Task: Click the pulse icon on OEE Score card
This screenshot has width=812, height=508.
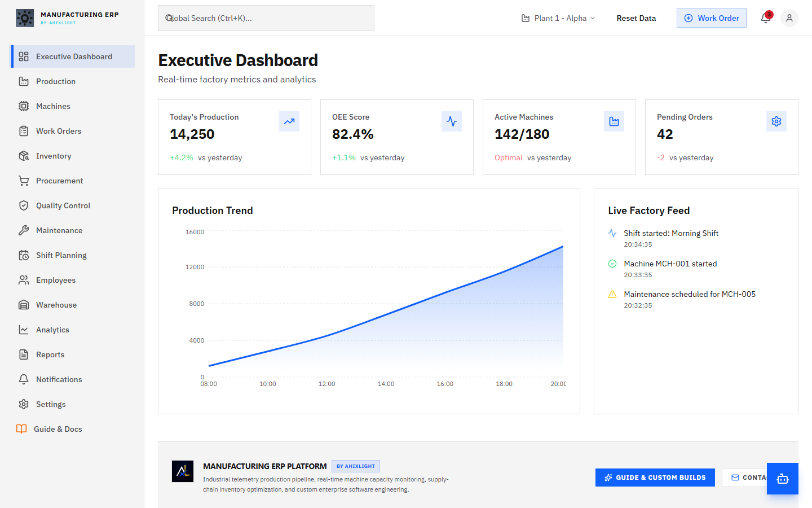Action: pyautogui.click(x=452, y=121)
